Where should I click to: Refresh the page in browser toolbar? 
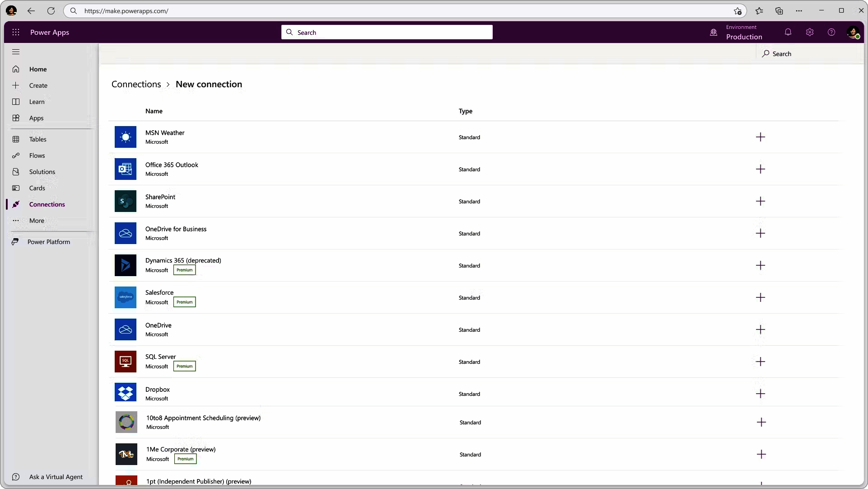coord(51,11)
